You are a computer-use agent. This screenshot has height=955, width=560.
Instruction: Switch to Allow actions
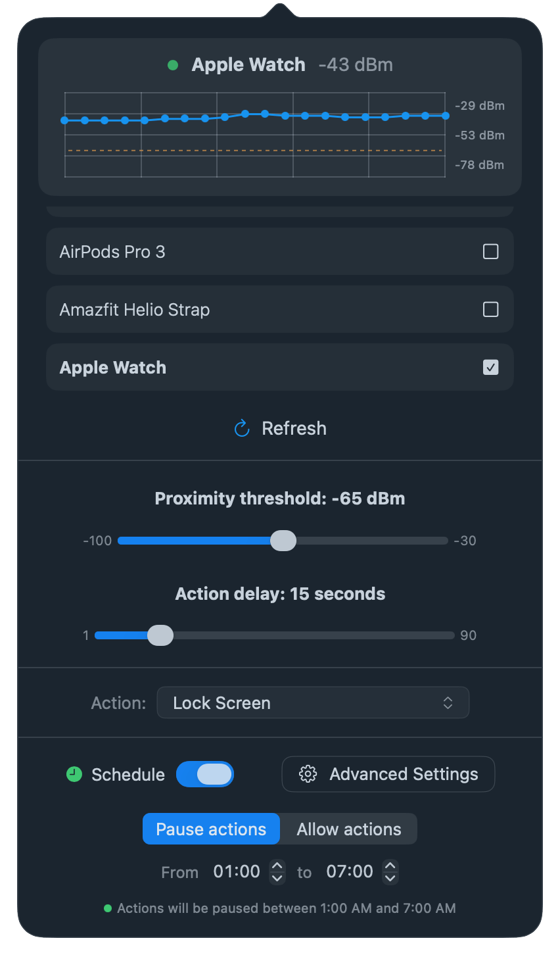click(x=348, y=829)
